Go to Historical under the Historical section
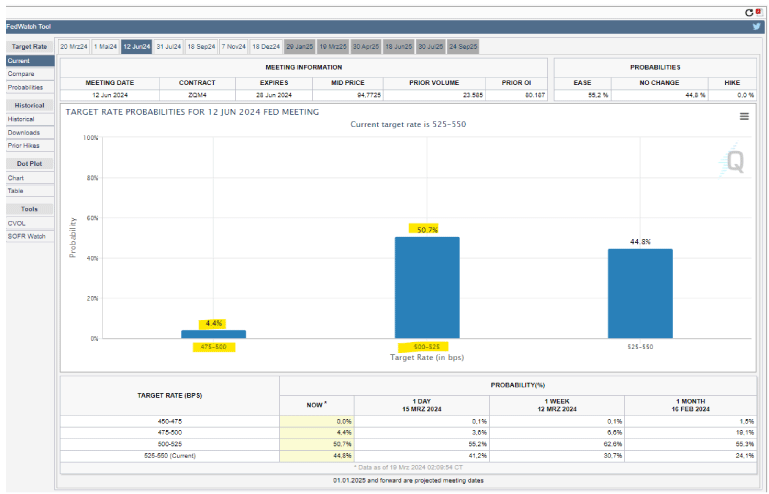 point(21,119)
